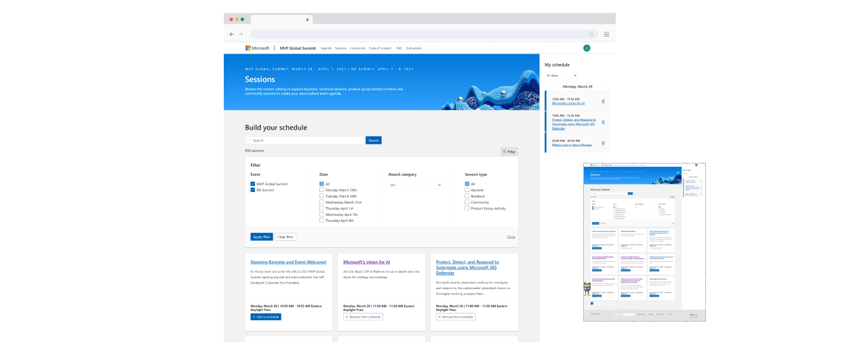This screenshot has height=342, width=868.
Task: Go forward with the browser forward arrow
Action: tap(240, 34)
